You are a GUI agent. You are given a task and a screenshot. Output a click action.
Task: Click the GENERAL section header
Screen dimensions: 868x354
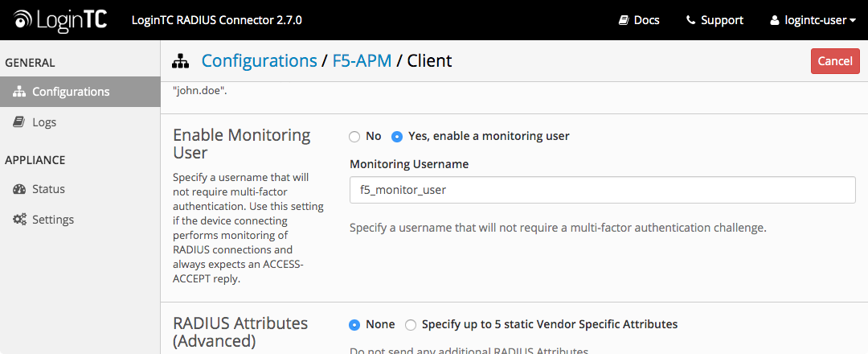[x=30, y=63]
